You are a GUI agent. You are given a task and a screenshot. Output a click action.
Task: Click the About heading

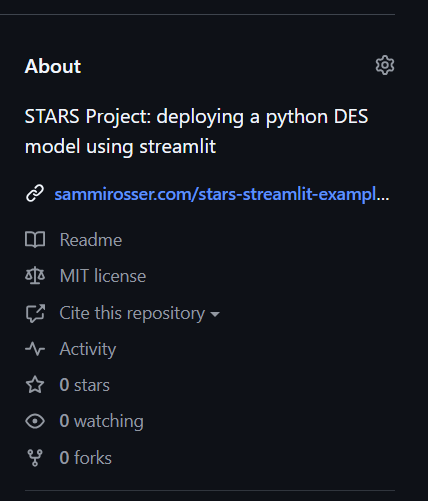point(53,66)
